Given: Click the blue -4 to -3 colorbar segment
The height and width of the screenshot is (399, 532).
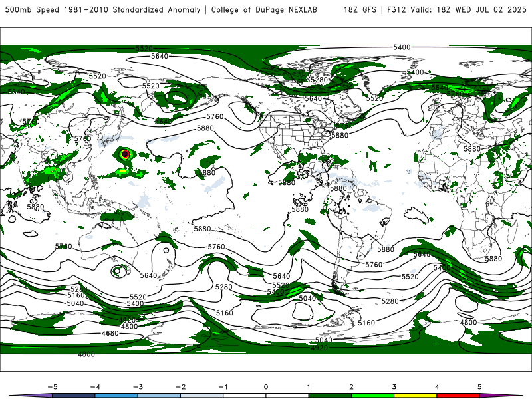Looking at the screenshot, I should click(x=116, y=396).
